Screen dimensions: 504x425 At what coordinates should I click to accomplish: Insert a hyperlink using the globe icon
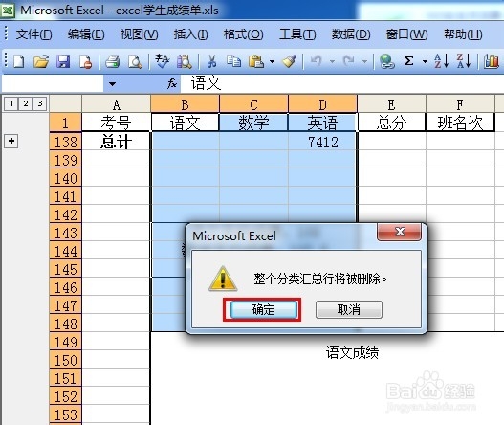pos(386,61)
